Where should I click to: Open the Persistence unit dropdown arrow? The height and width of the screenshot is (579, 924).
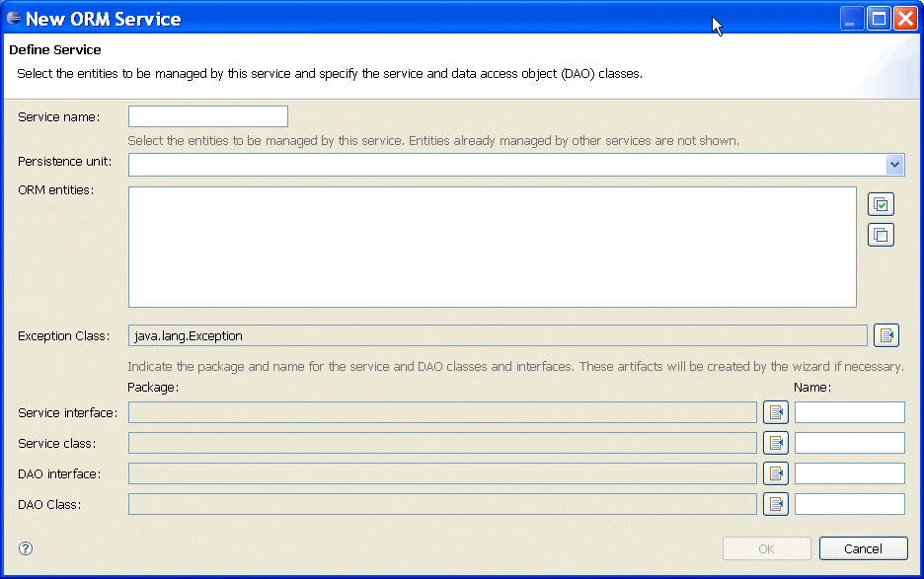pos(894,165)
